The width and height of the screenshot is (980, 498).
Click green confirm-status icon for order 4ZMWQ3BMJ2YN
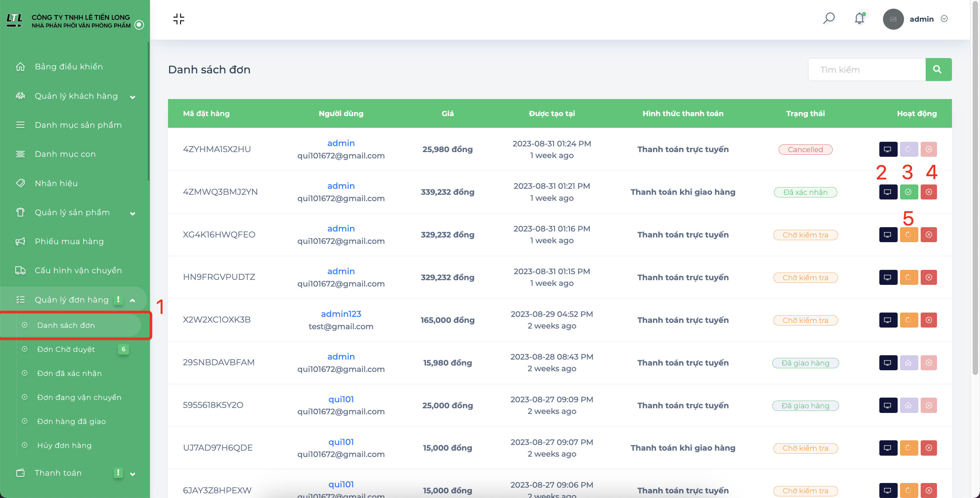908,192
